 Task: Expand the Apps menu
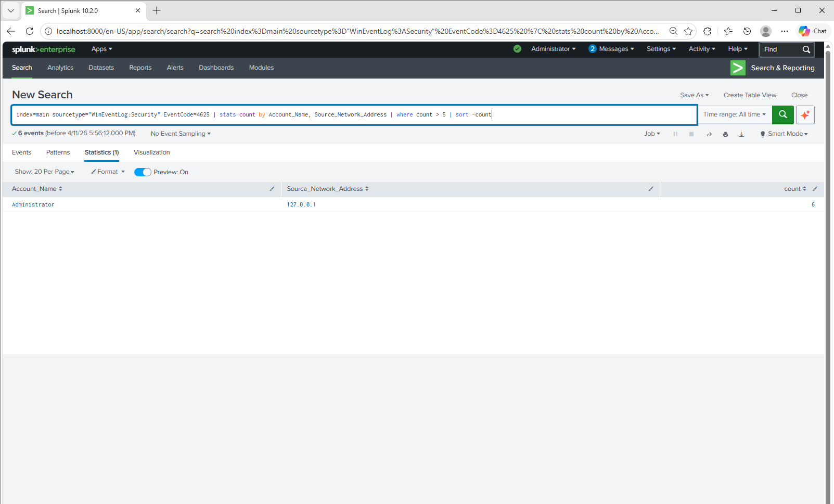(x=102, y=49)
